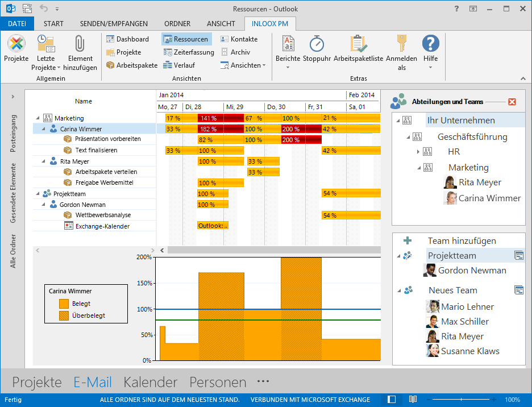
Task: Switch to the DATEI tab
Action: (x=17, y=24)
